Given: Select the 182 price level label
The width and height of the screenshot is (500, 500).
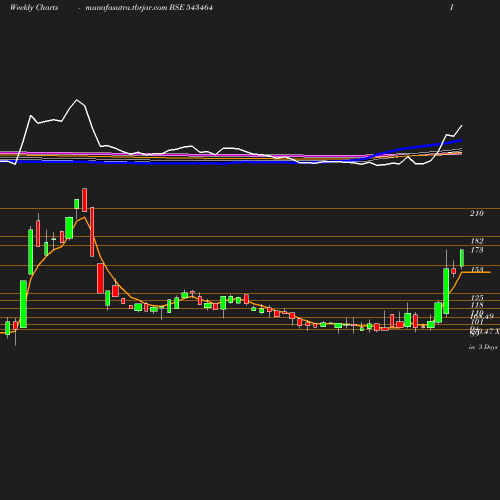Looking at the screenshot, I should pos(477,241).
